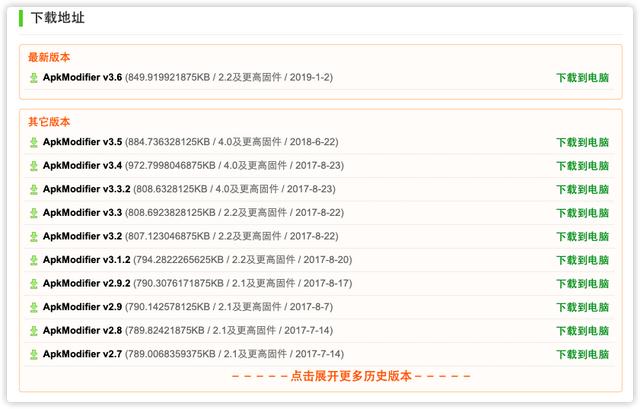This screenshot has width=640, height=409.
Task: Click 下载到电脑 for ApkModifier v3.6
Action: (x=582, y=78)
